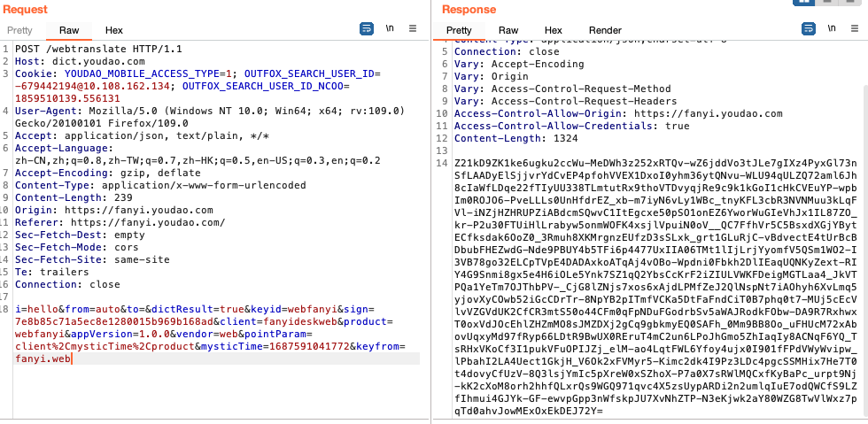Viewport: 868px width, 424px height.
Task: Switch to the Response Raw tab
Action: (508, 30)
